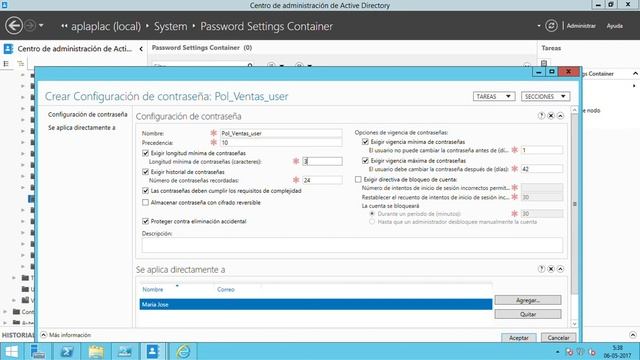
Task: Sort list by Correo column header
Action: pos(226,289)
